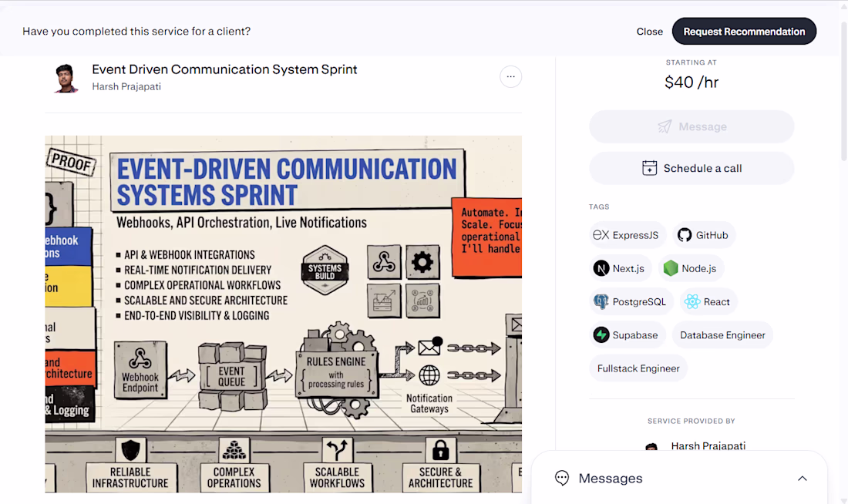Close the recommendation banner
This screenshot has width=848, height=504.
(x=650, y=32)
